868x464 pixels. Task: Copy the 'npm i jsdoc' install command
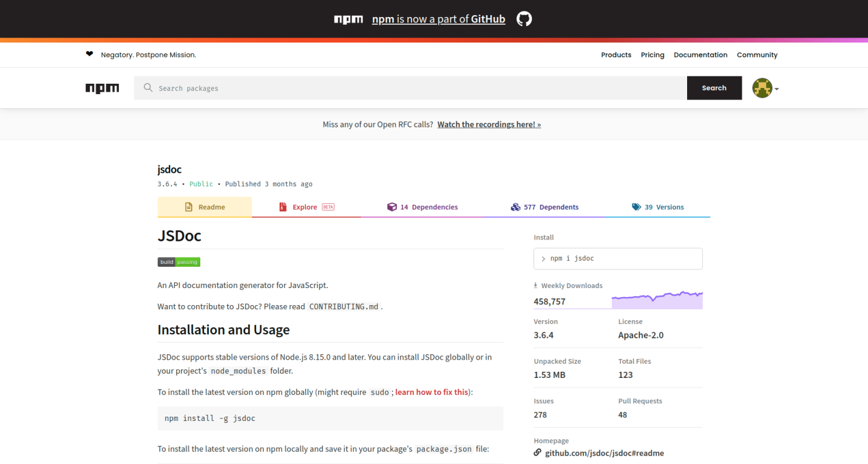tap(618, 258)
